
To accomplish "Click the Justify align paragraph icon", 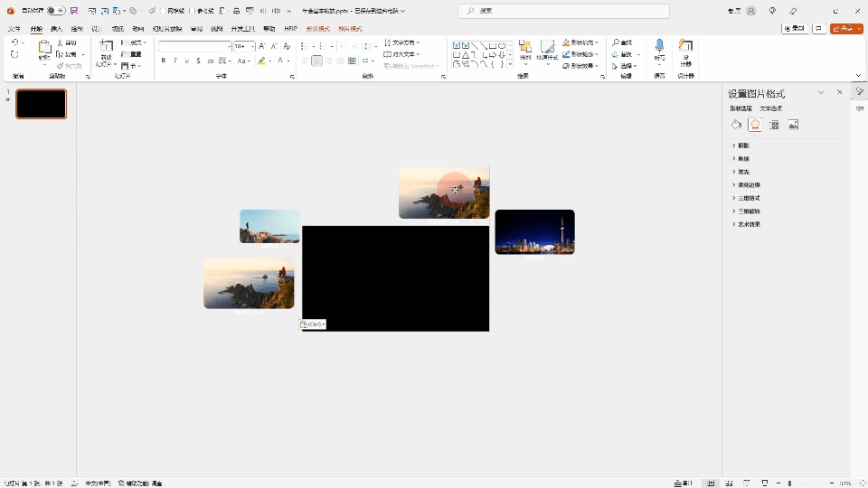I will pos(340,61).
